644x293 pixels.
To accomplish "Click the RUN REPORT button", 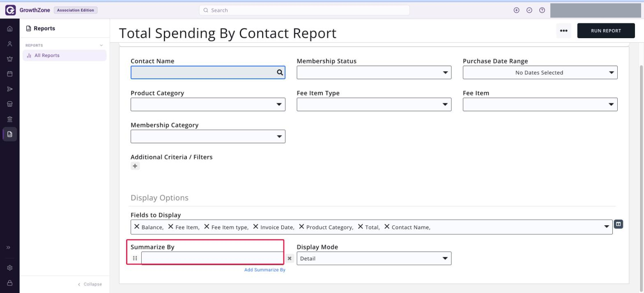I will [606, 31].
